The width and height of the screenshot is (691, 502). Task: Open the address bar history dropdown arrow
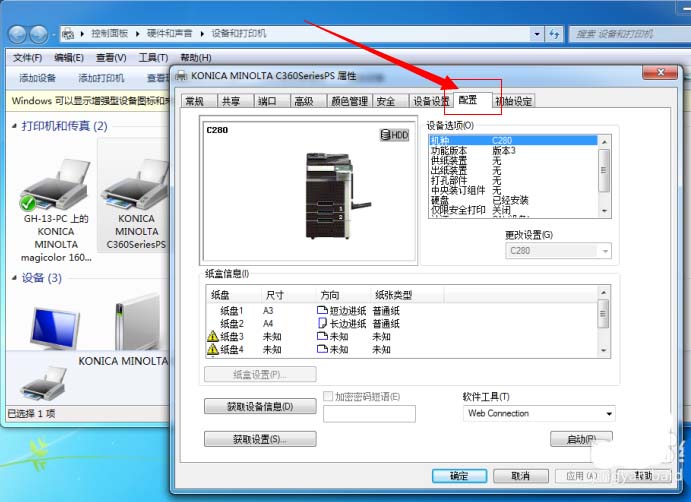537,33
